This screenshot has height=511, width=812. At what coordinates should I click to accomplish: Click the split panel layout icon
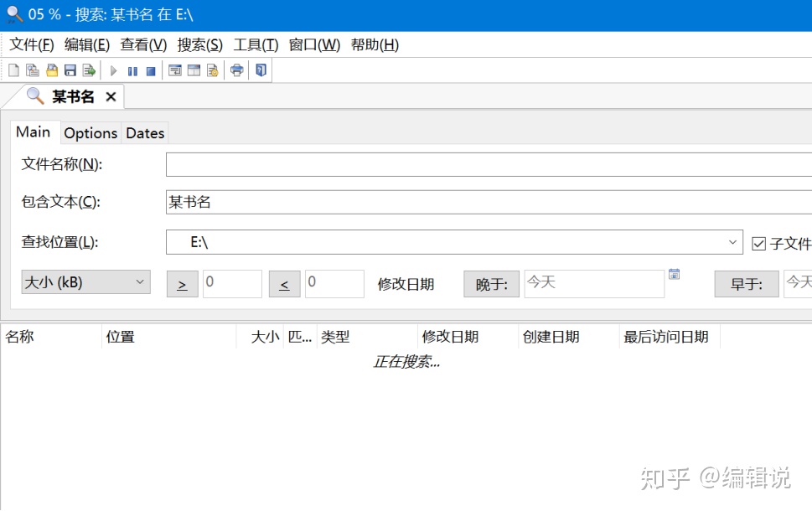194,70
